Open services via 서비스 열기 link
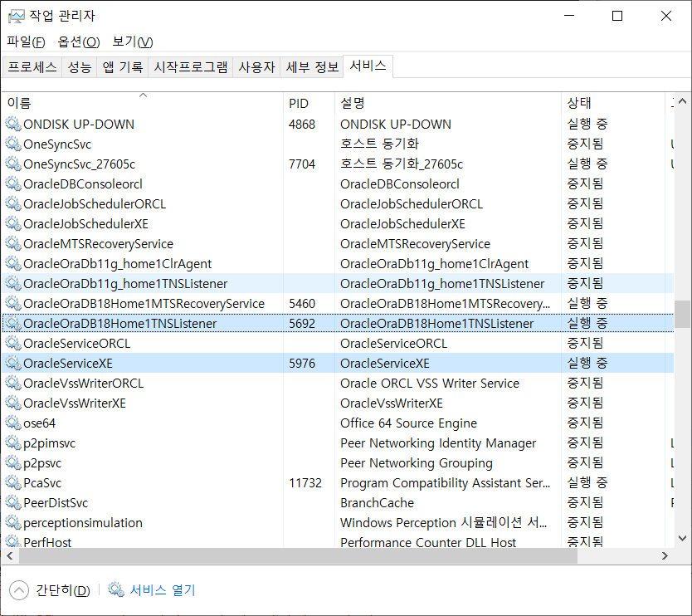Viewport: 692px width, 616px height. (163, 590)
